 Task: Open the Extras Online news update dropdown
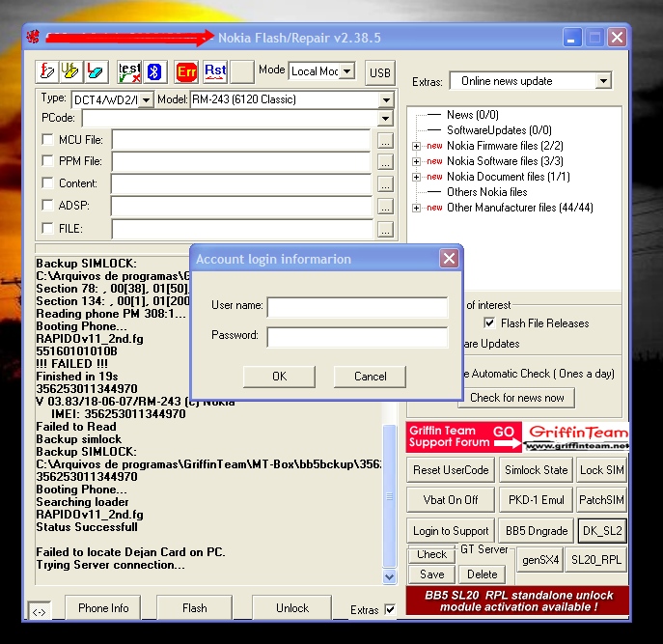[x=603, y=80]
